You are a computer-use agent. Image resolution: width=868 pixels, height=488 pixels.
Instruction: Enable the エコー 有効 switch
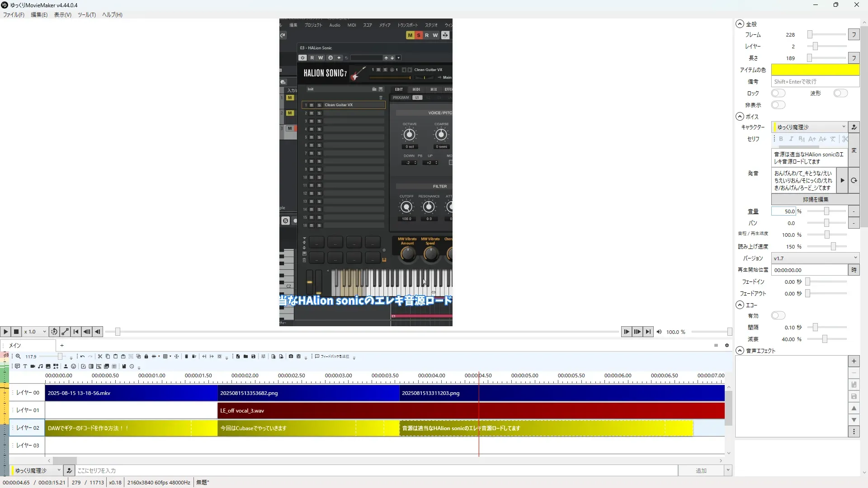pos(778,315)
